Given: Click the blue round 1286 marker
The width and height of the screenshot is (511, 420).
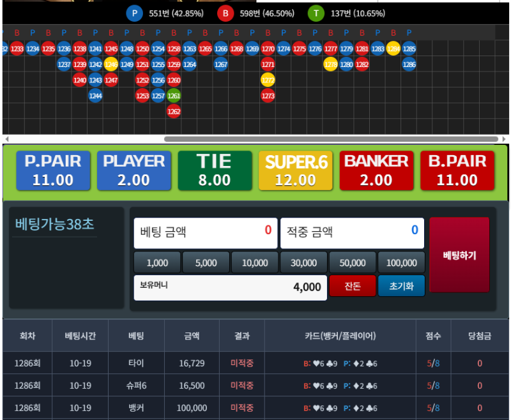Looking at the screenshot, I should pyautogui.click(x=409, y=64).
